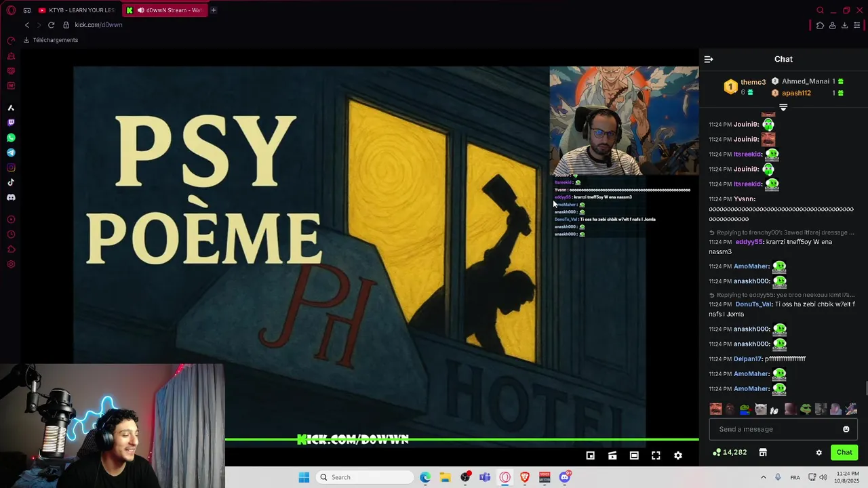868x488 pixels.
Task: Open TikTok in the sidebar
Action: (x=11, y=182)
